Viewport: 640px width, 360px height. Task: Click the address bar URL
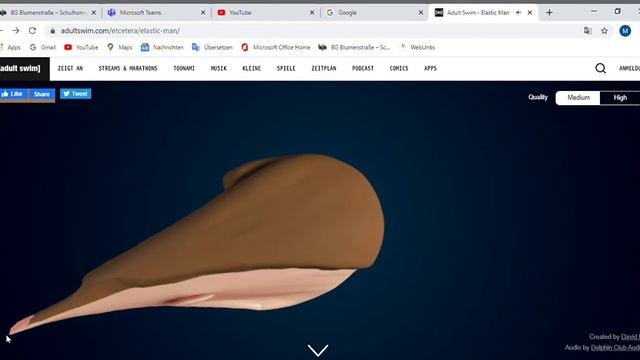[x=120, y=31]
